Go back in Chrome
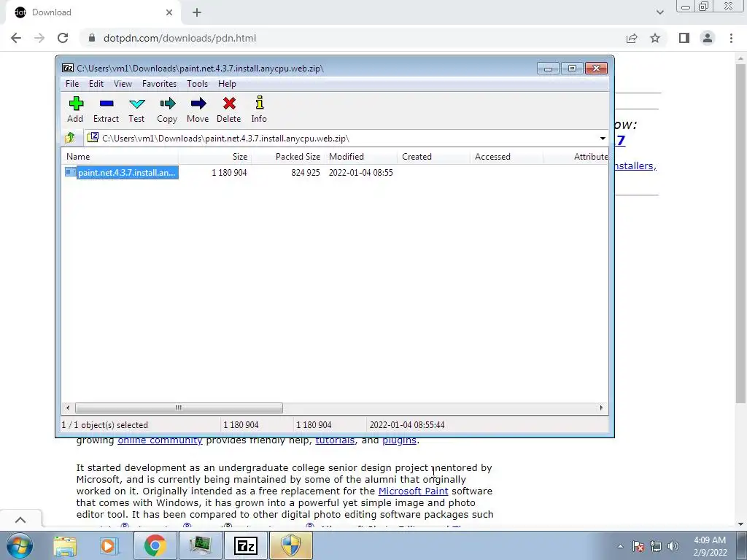This screenshot has height=560, width=747. point(16,38)
